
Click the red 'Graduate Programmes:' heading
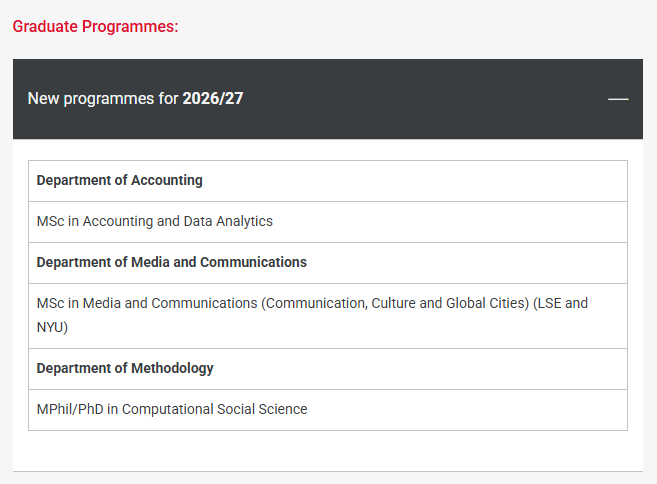(95, 26)
